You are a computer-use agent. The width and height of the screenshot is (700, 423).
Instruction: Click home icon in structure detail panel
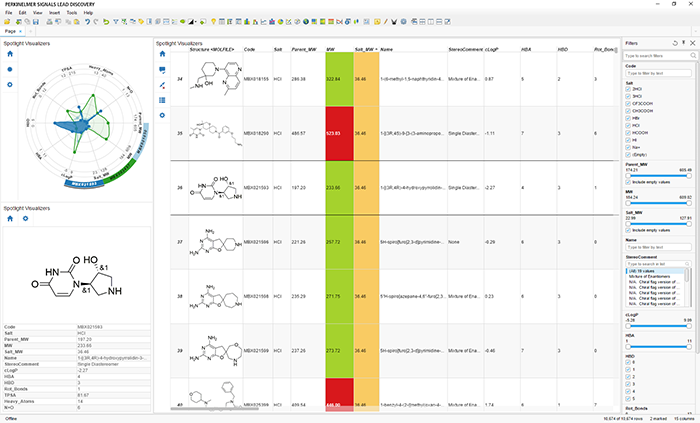click(10, 218)
